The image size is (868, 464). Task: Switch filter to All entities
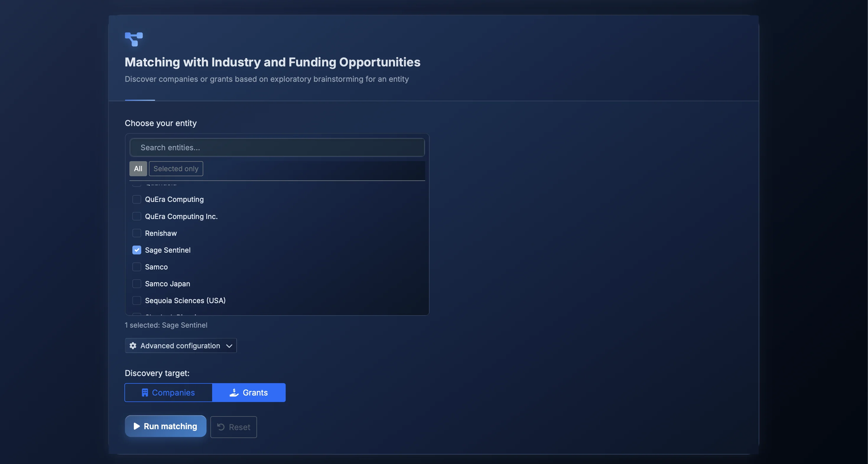tap(138, 169)
